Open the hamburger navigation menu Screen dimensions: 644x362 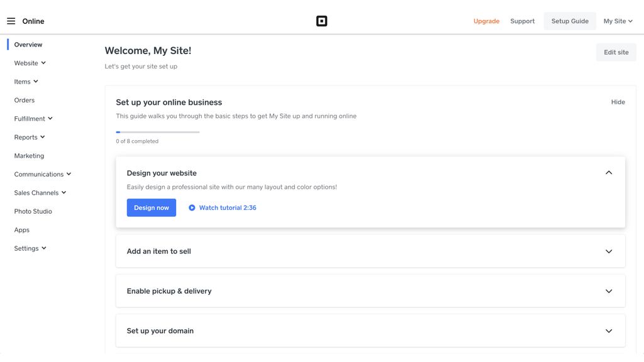tap(10, 20)
